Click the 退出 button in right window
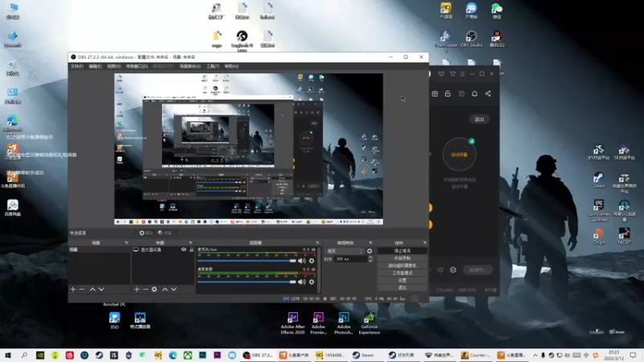Viewport: 644px width, 362px height. [x=479, y=119]
